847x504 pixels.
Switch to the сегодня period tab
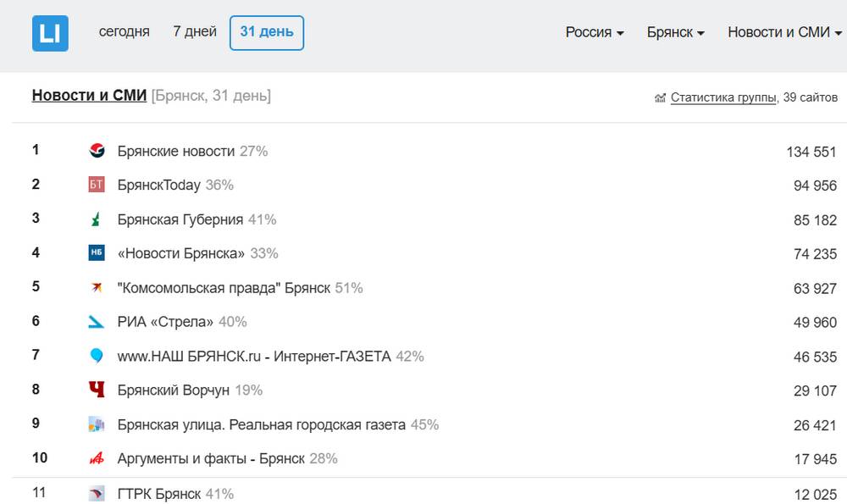coord(124,32)
